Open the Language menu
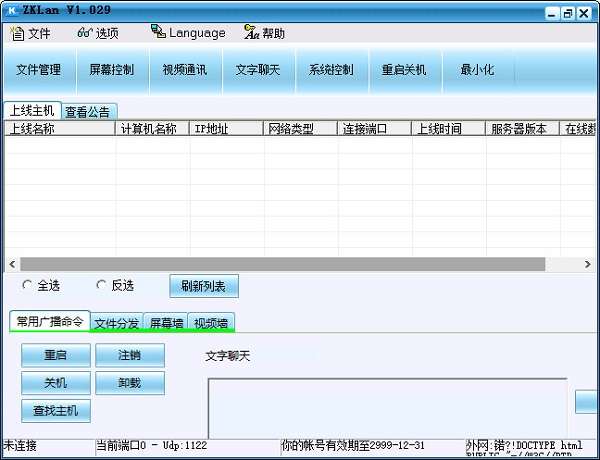600x460 pixels. (x=188, y=33)
